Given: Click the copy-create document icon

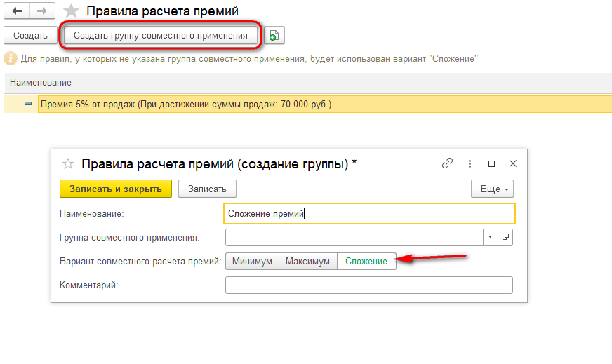Looking at the screenshot, I should [x=274, y=36].
